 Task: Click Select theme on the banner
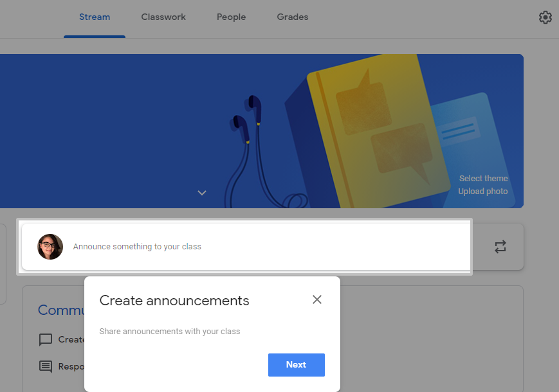[x=483, y=179]
